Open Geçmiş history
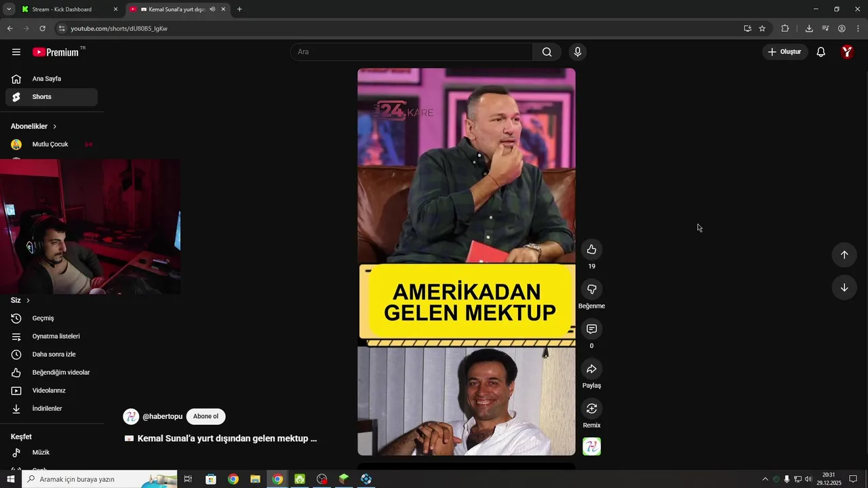The image size is (868, 488). (x=52, y=319)
